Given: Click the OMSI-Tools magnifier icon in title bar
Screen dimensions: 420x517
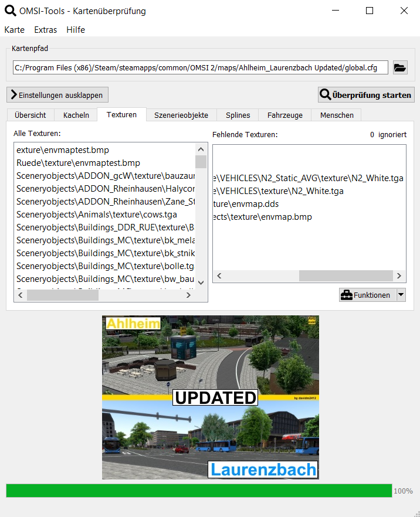Looking at the screenshot, I should coord(10,11).
